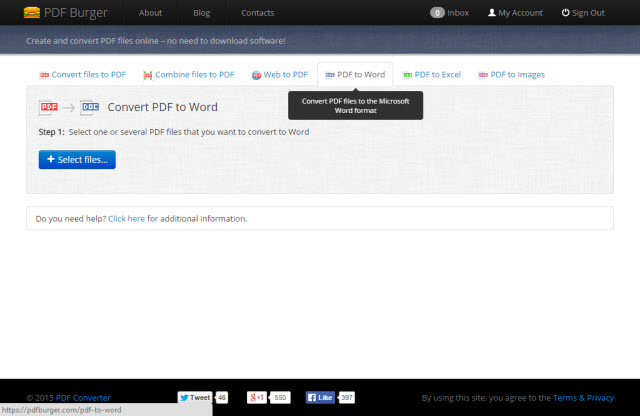The width and height of the screenshot is (640, 416).
Task: Open the Terms & Privacy link
Action: [583, 398]
